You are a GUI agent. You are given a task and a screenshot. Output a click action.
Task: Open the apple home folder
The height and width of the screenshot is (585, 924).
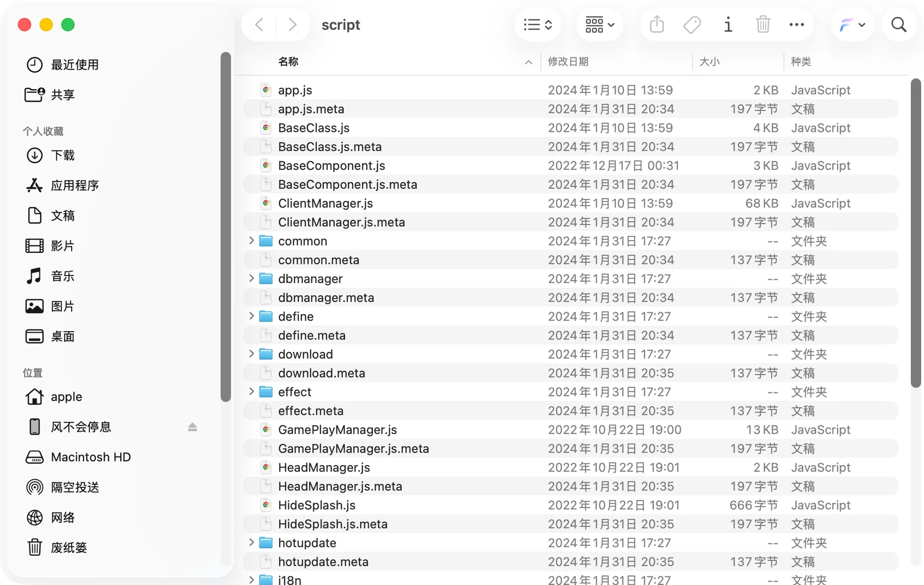coord(54,397)
